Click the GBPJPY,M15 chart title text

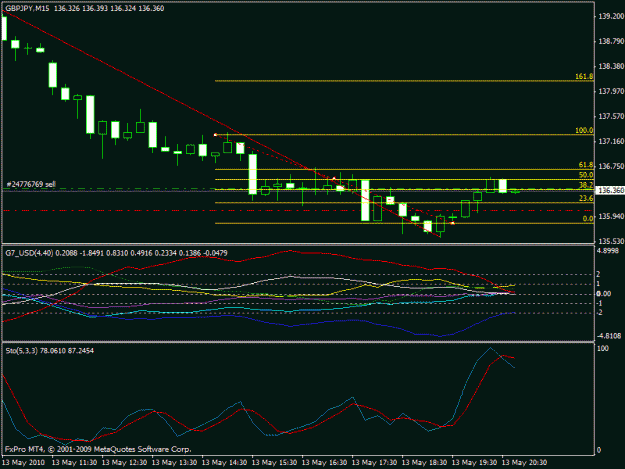click(x=28, y=8)
